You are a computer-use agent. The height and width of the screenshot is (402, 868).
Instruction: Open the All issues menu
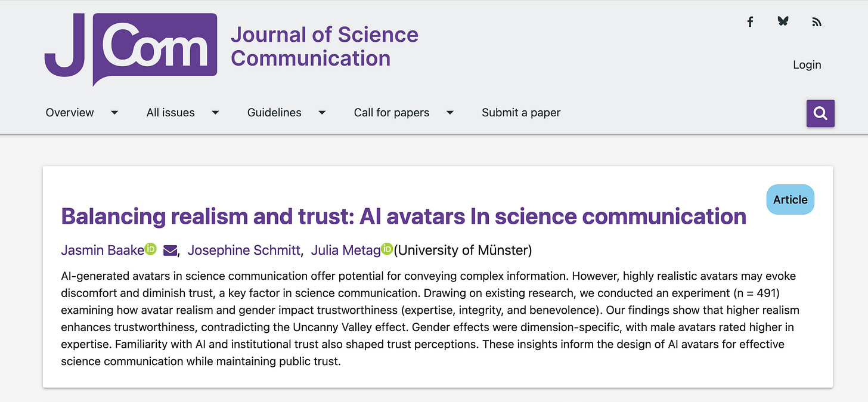coord(170,112)
